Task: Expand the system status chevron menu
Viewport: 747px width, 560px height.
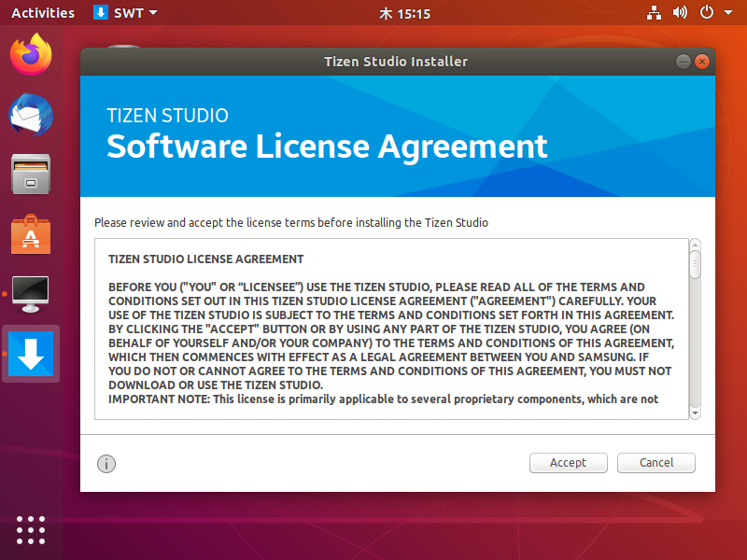Action: [728, 12]
